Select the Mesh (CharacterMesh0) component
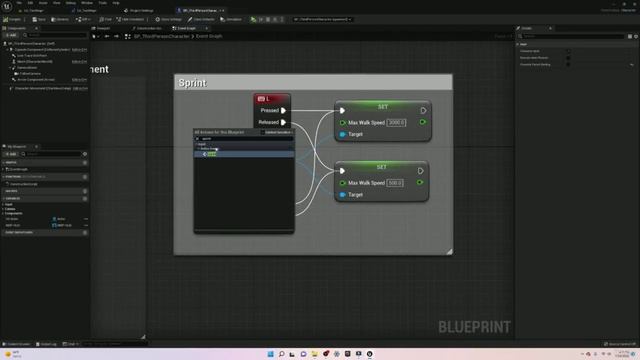This screenshot has height=360, width=640. coord(35,62)
